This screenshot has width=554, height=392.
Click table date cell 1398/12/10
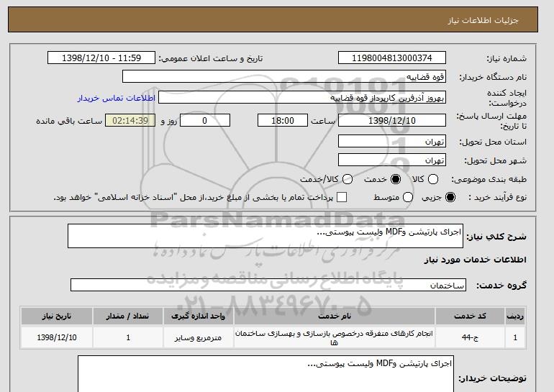(57, 337)
